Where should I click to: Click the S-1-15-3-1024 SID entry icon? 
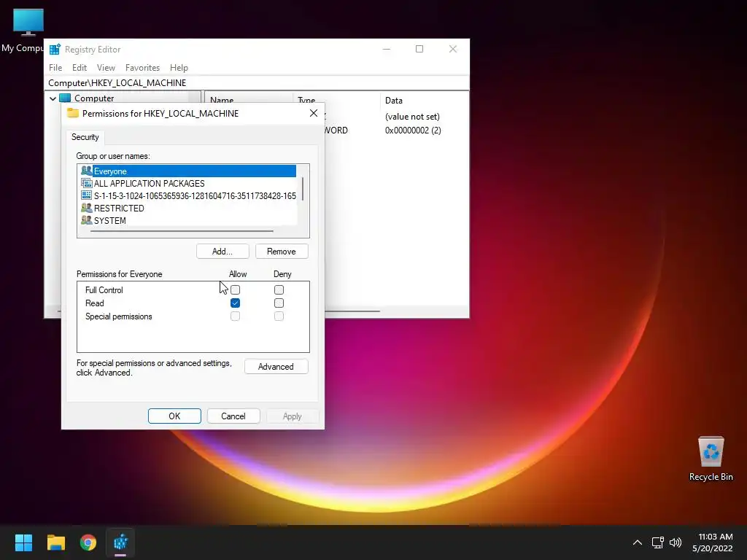coord(86,195)
